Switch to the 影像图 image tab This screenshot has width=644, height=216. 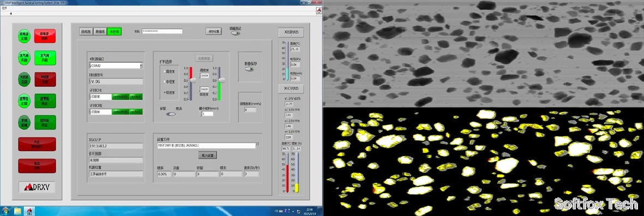[100, 32]
